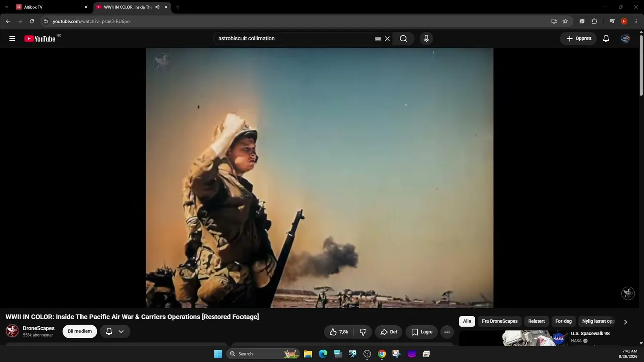Select the For deg filter chip

[x=563, y=321]
